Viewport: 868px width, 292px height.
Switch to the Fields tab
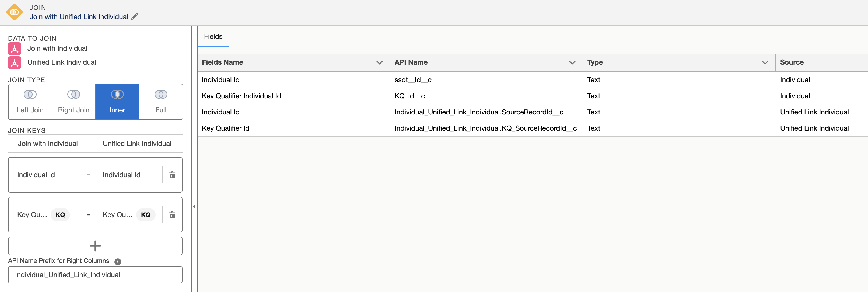pyautogui.click(x=213, y=36)
